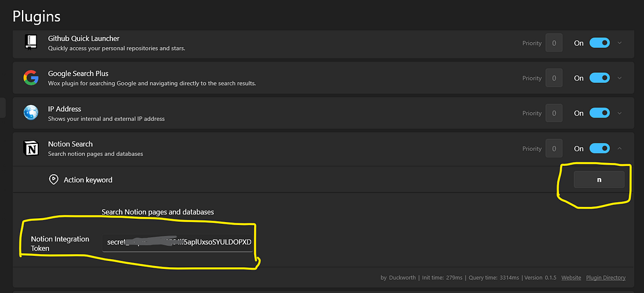644x293 pixels.
Task: Click the Notion Integration Token field
Action: point(177,242)
